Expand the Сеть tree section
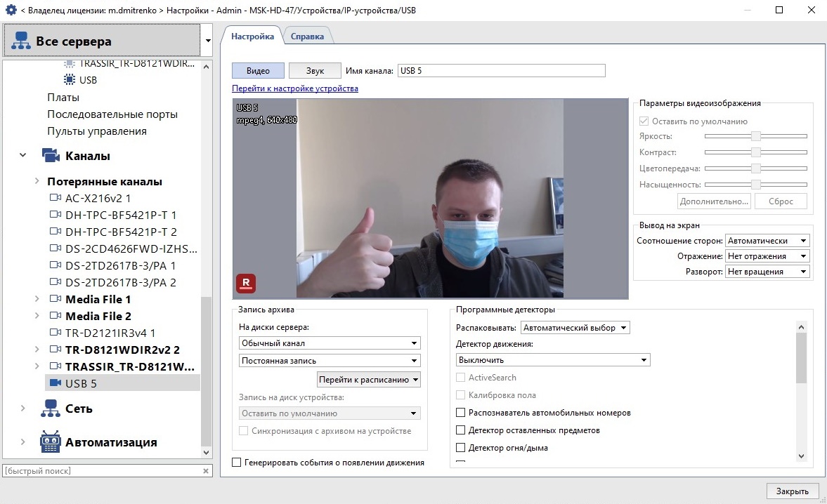Screen dimensions: 827x504 point(22,408)
